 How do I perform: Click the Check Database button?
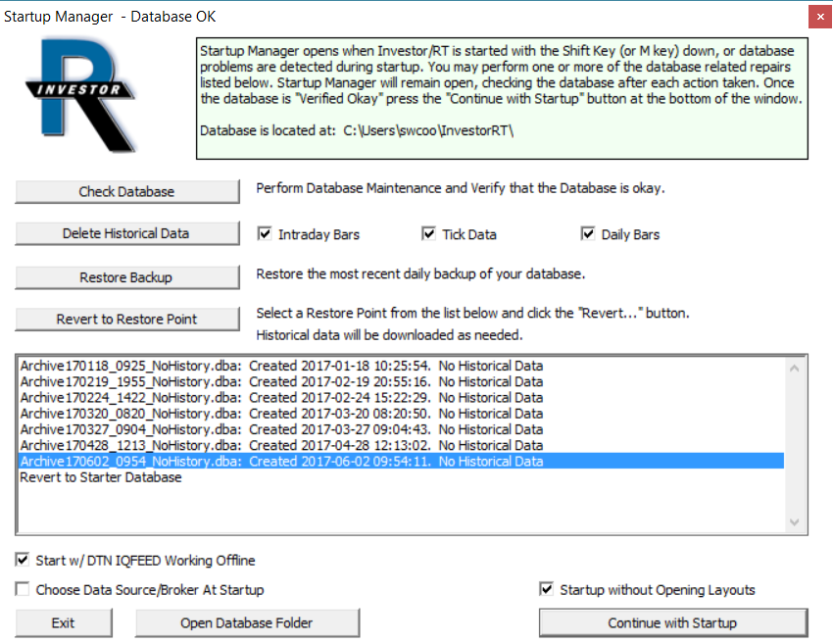point(127,191)
